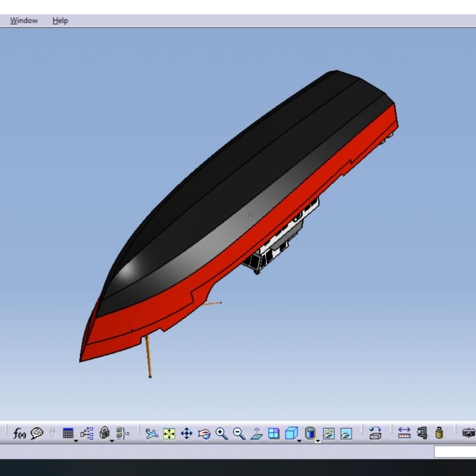Click the Multi-View four-pane button
Image resolution: width=476 pixels, height=476 pixels.
tap(274, 434)
